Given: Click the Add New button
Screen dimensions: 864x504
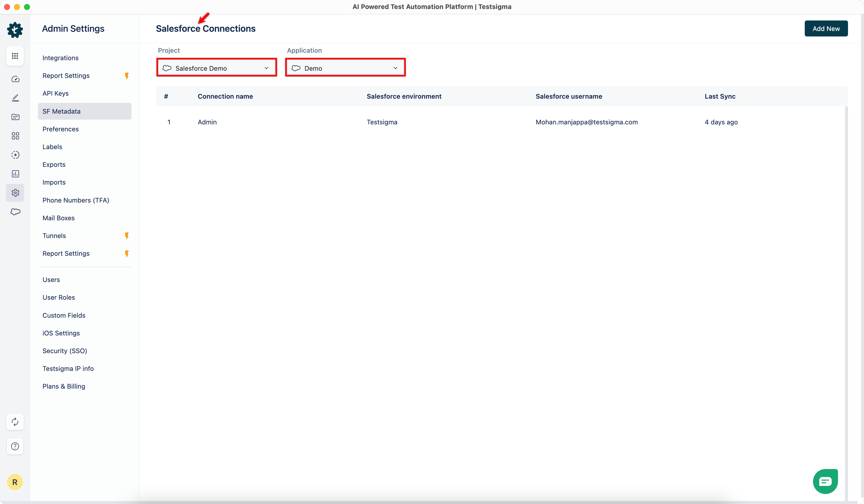Looking at the screenshot, I should [x=826, y=28].
